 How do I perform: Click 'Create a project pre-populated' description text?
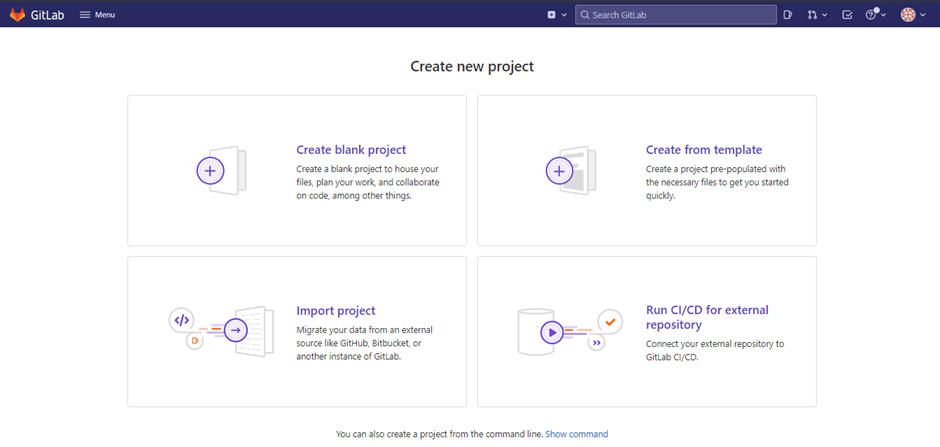coord(717,182)
